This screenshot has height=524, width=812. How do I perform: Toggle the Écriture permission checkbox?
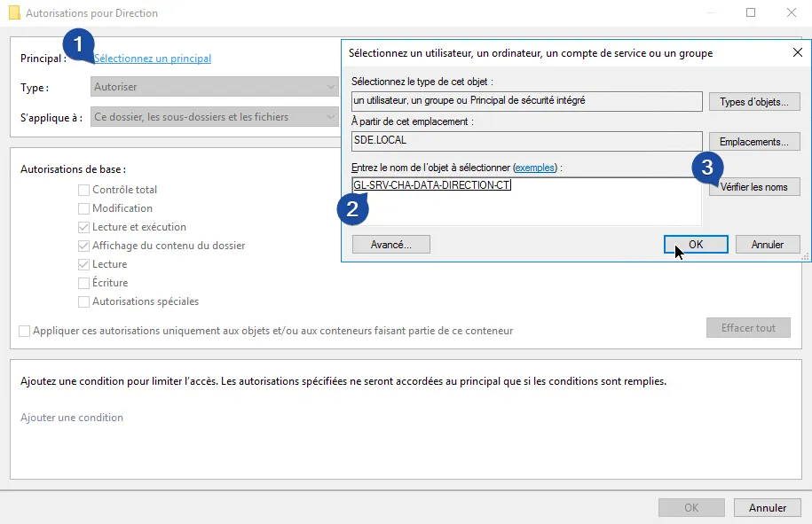pos(84,283)
